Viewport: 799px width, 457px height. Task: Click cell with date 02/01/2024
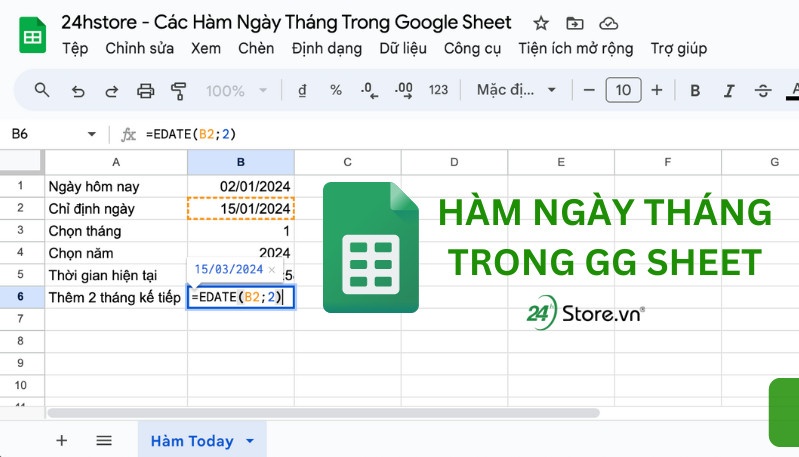click(x=241, y=186)
